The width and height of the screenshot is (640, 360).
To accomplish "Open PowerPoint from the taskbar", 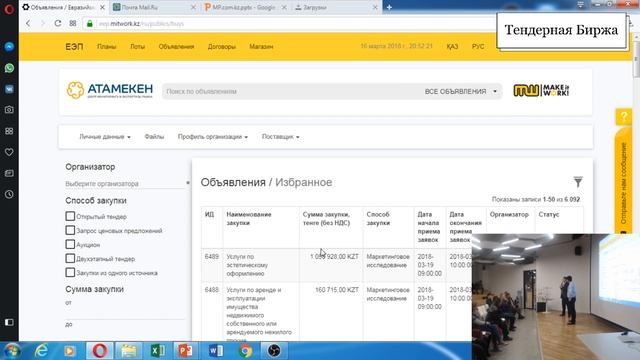I will tap(185, 351).
